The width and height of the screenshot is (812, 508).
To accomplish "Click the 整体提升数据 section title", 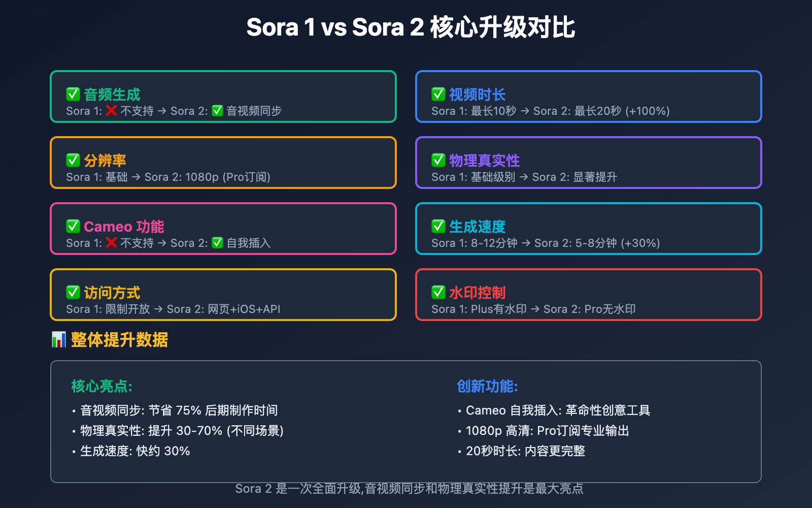I will click(x=119, y=339).
